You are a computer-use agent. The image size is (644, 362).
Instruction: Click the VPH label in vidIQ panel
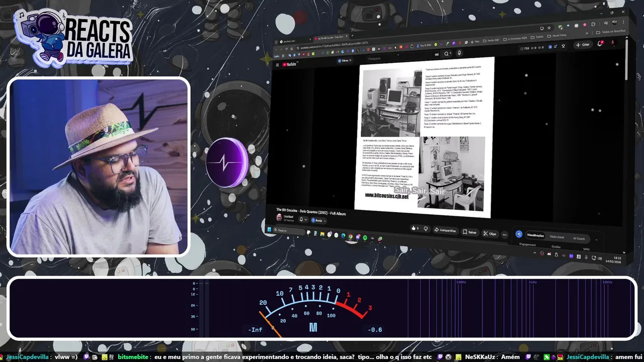tap(586, 249)
